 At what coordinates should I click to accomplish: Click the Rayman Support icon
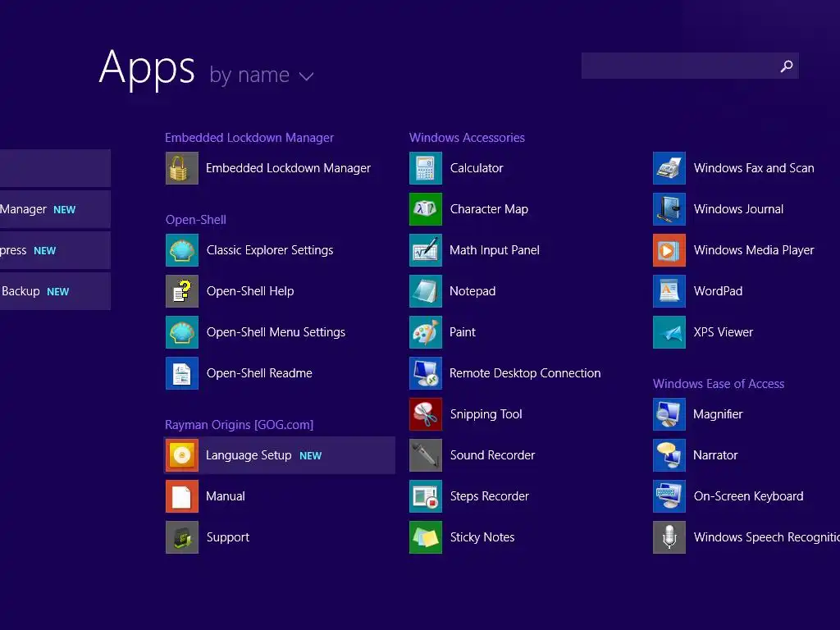coord(181,537)
